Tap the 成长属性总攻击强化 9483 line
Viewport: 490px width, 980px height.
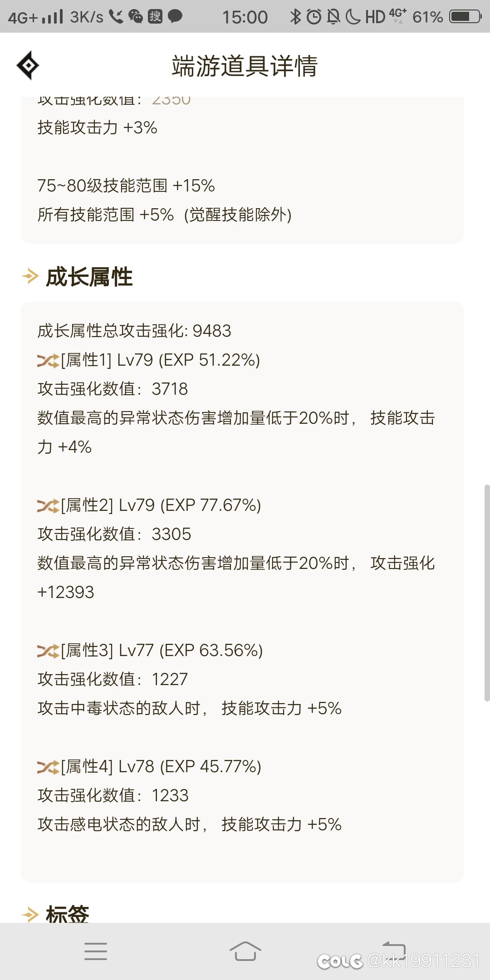click(x=134, y=331)
